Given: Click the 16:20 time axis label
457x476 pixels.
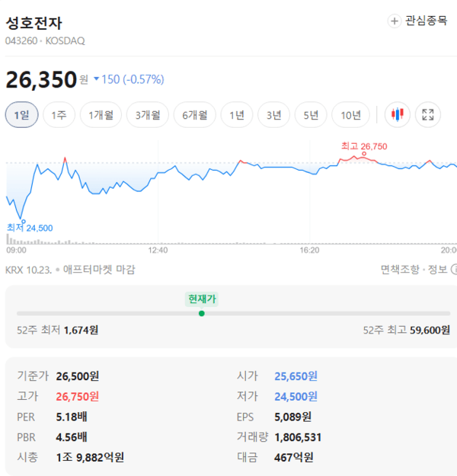Looking at the screenshot, I should pos(309,251).
